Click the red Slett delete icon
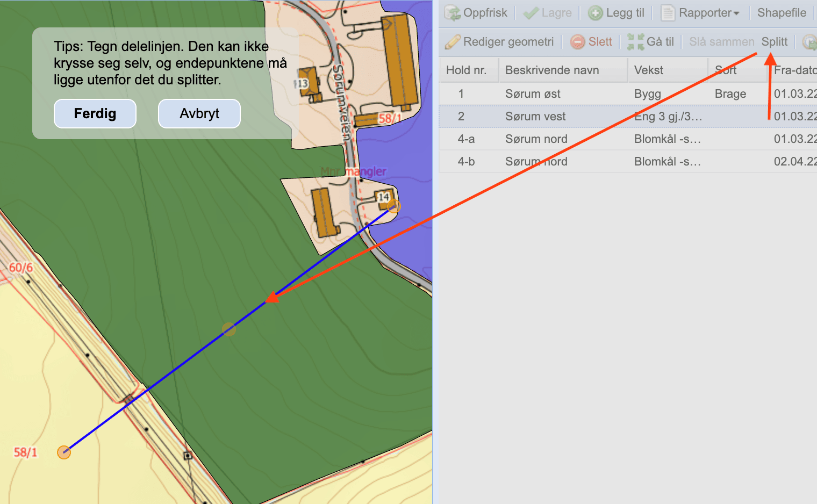Image resolution: width=817 pixels, height=504 pixels. pyautogui.click(x=578, y=42)
